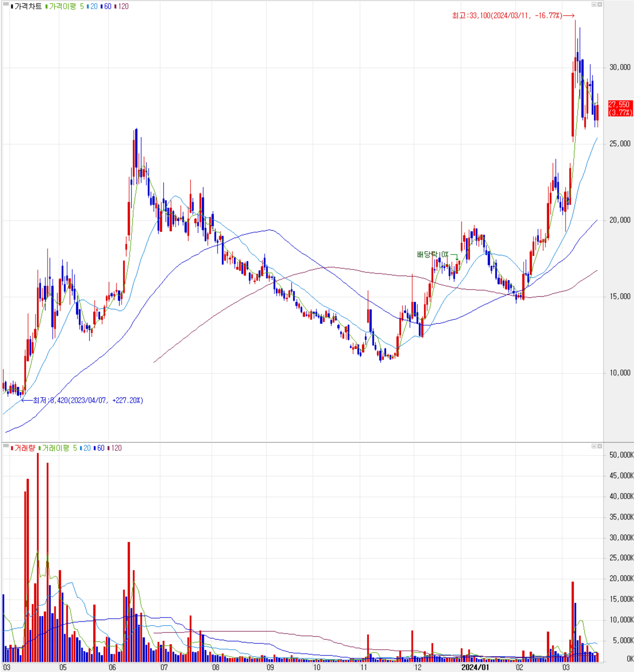The height and width of the screenshot is (672, 634).
Task: Click the gray handle icon beside 거래량
Action: tap(6, 445)
